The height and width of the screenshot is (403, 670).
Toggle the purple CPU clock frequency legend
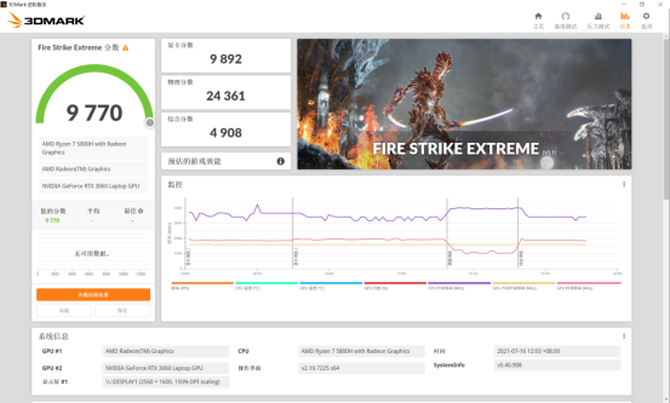pos(459,285)
